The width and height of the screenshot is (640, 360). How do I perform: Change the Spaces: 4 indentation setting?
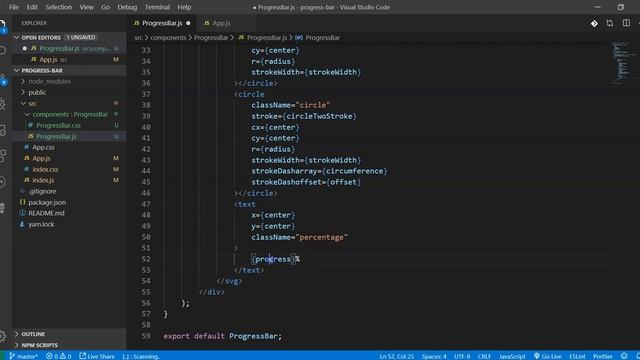[x=434, y=356]
